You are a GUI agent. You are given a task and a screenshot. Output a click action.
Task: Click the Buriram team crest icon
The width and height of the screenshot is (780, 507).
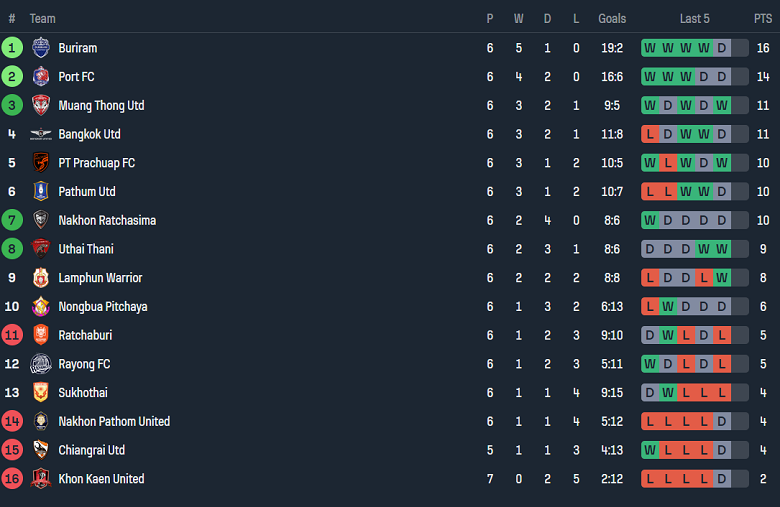[x=40, y=48]
